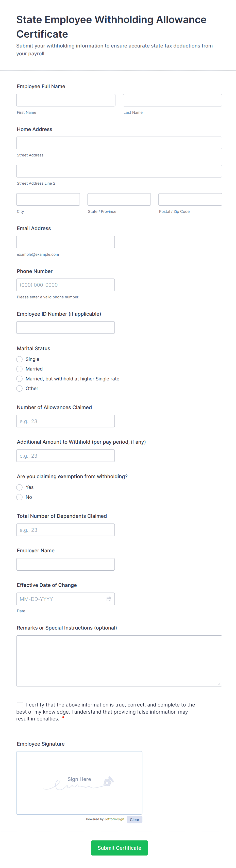The image size is (236, 868).
Task: Click the Effective Date of Change field
Action: pos(61,599)
